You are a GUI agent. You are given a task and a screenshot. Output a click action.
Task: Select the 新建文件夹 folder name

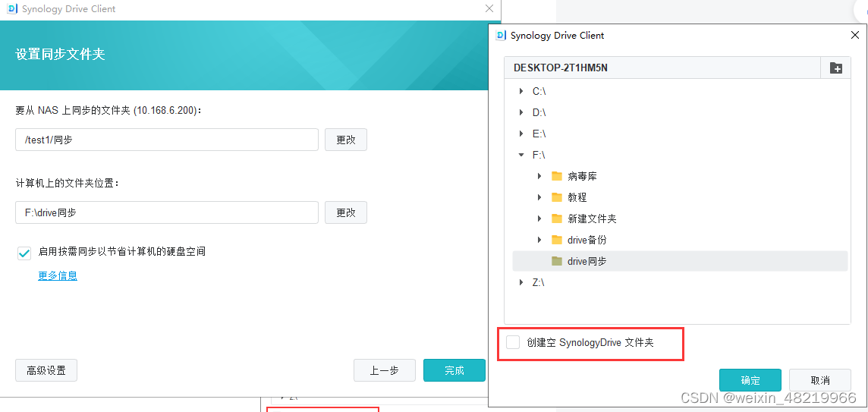[x=592, y=219]
